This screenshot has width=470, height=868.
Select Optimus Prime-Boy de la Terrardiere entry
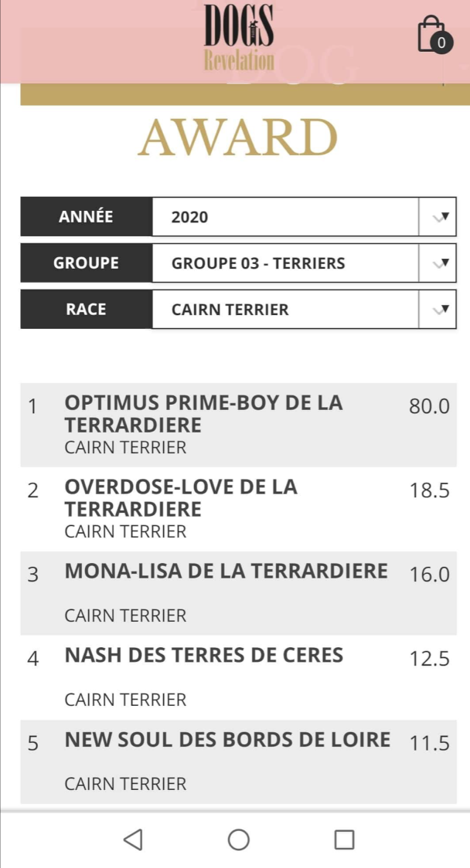238,425
